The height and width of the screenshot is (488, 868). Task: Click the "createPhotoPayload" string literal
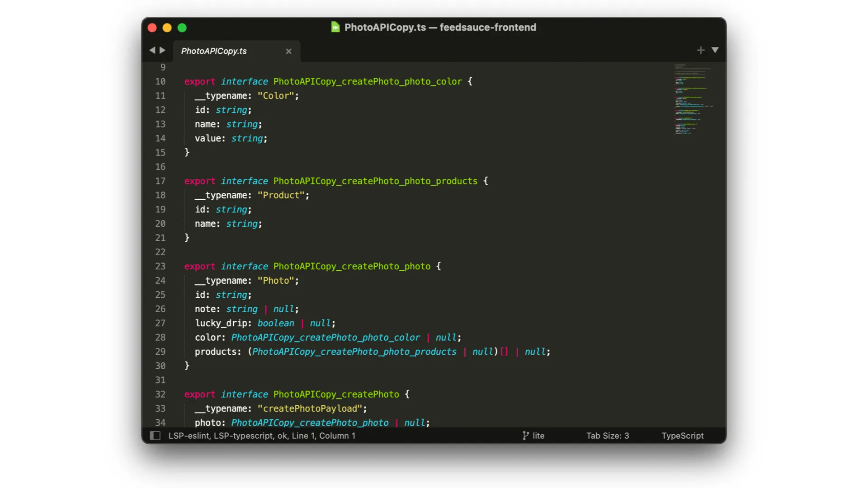tap(310, 408)
